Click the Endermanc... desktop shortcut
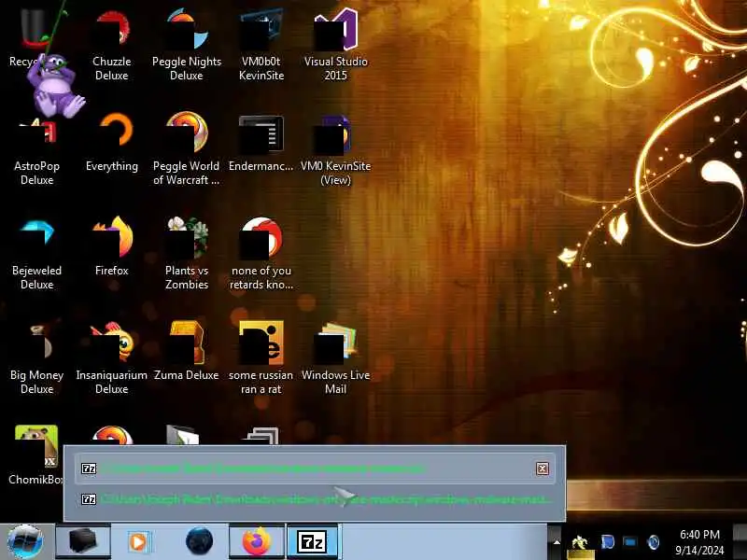Viewport: 747px width, 560px height. tap(261, 143)
